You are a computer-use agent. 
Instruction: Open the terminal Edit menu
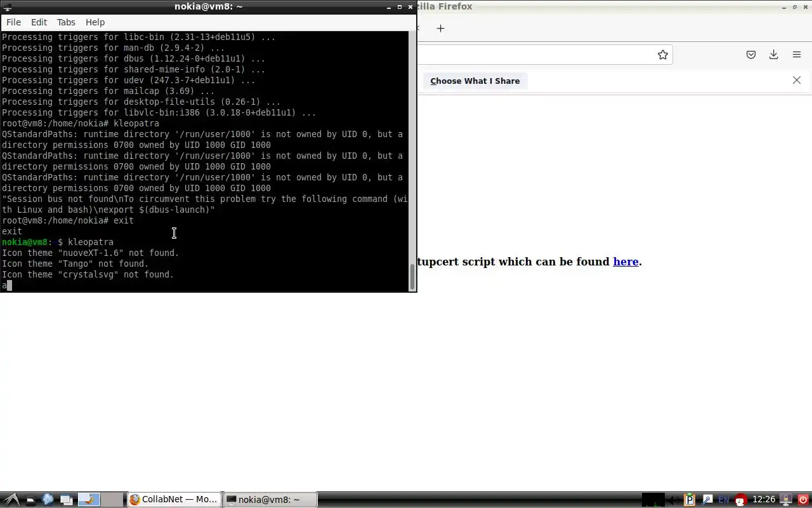[x=39, y=22]
